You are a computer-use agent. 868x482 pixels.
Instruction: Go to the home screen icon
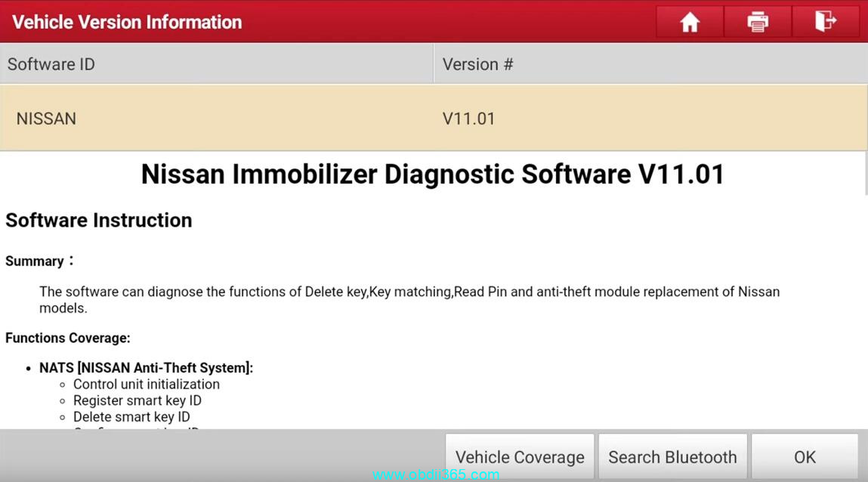pyautogui.click(x=689, y=22)
